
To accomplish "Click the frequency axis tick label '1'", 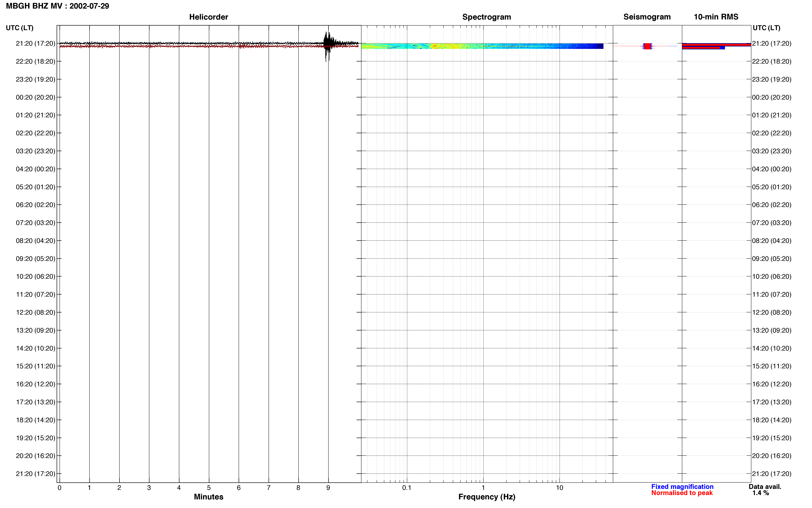I will tap(483, 488).
